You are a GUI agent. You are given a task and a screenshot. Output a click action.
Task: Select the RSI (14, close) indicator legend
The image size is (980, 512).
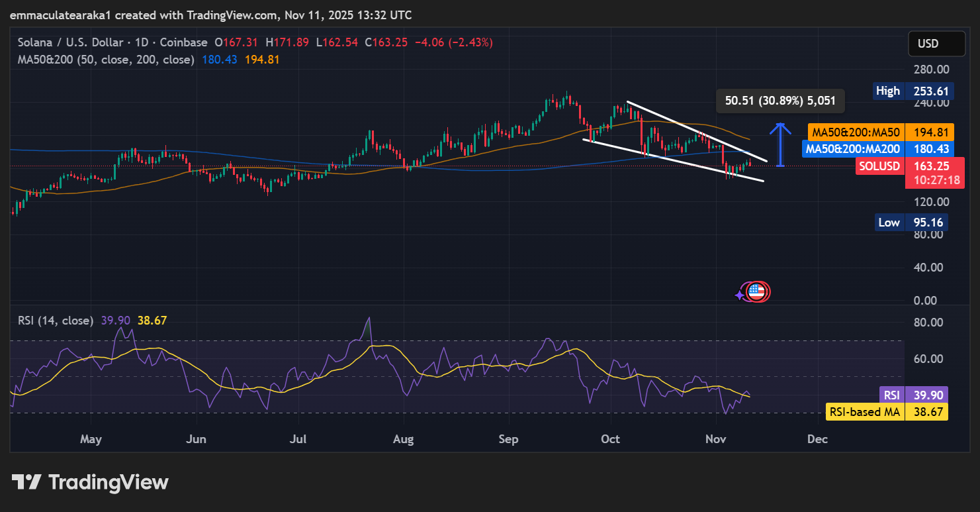(x=56, y=321)
